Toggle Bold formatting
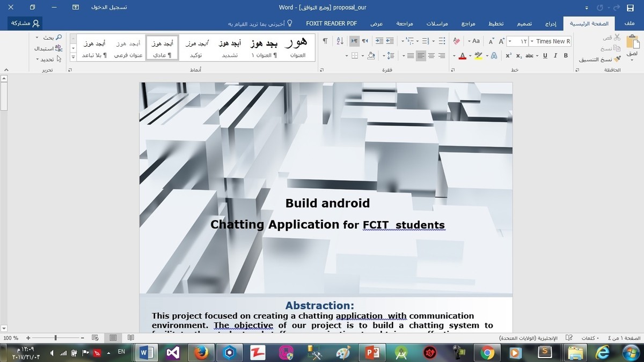The height and width of the screenshot is (362, 644). pyautogui.click(x=566, y=56)
